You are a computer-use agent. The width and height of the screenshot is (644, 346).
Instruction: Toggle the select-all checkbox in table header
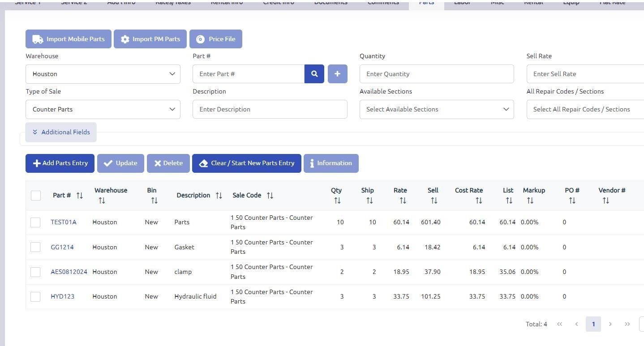(36, 196)
